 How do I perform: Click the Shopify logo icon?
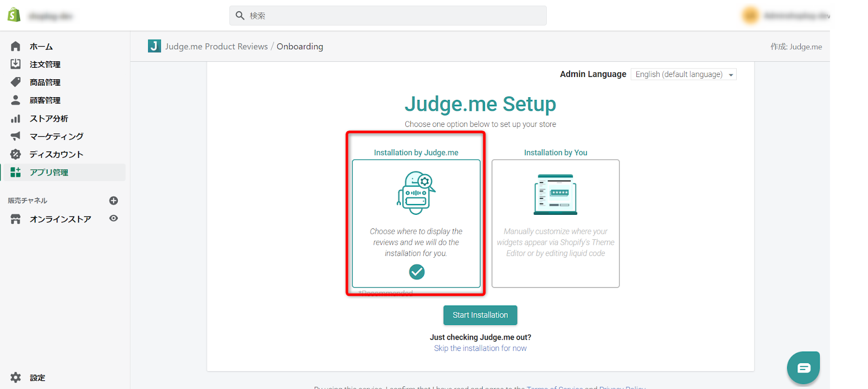[14, 15]
